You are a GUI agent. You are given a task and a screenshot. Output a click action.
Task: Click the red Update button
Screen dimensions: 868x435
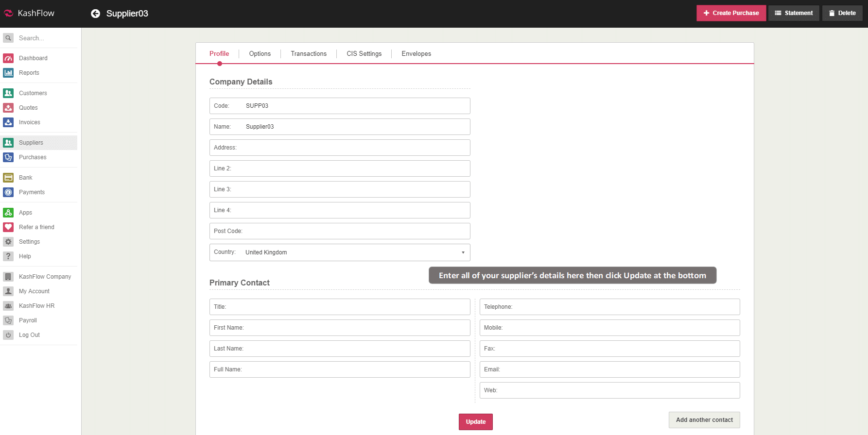point(475,422)
